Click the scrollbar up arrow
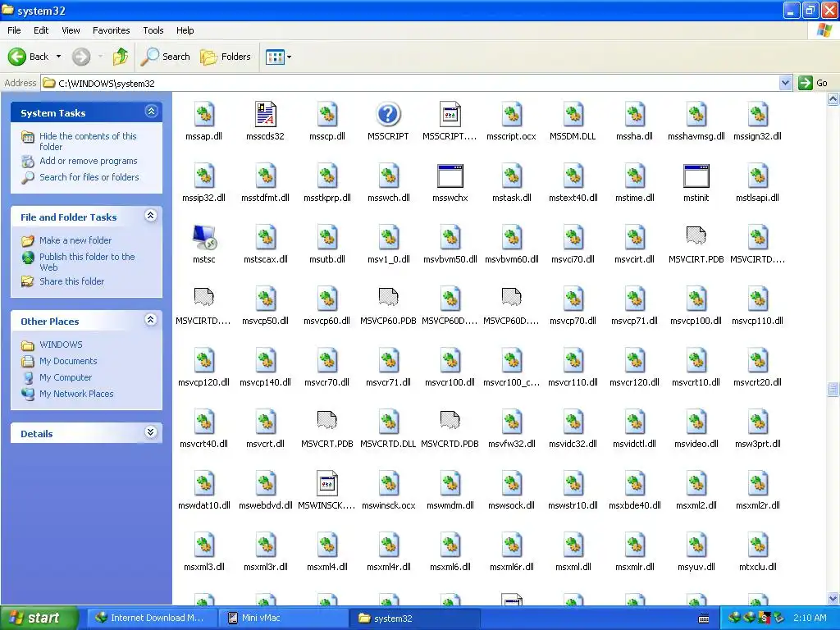The height and width of the screenshot is (630, 840). [x=833, y=98]
